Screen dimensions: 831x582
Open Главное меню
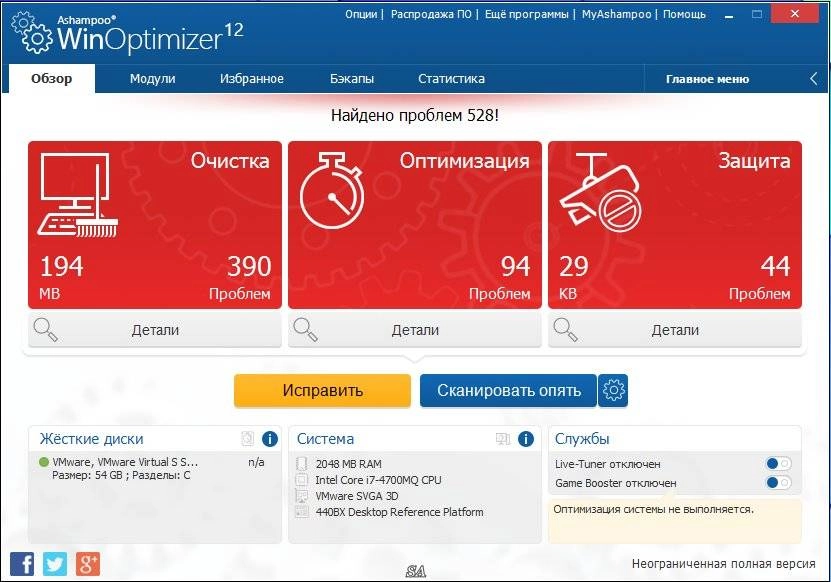[x=708, y=80]
